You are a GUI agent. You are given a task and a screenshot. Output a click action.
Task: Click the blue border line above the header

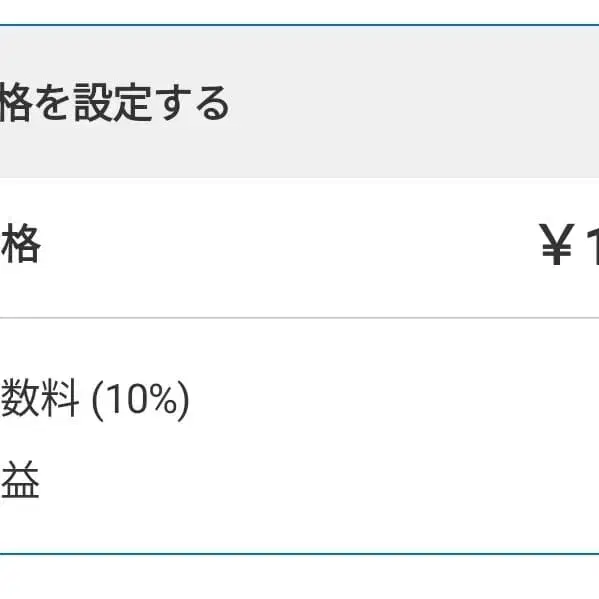tap(300, 26)
